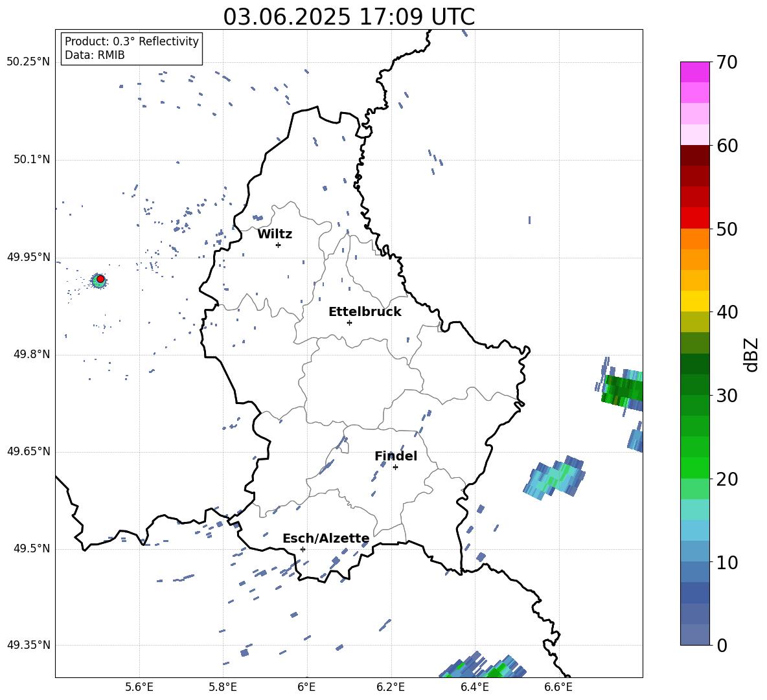Click the colorbar value 70
This screenshot has height=700, width=767.
click(727, 63)
